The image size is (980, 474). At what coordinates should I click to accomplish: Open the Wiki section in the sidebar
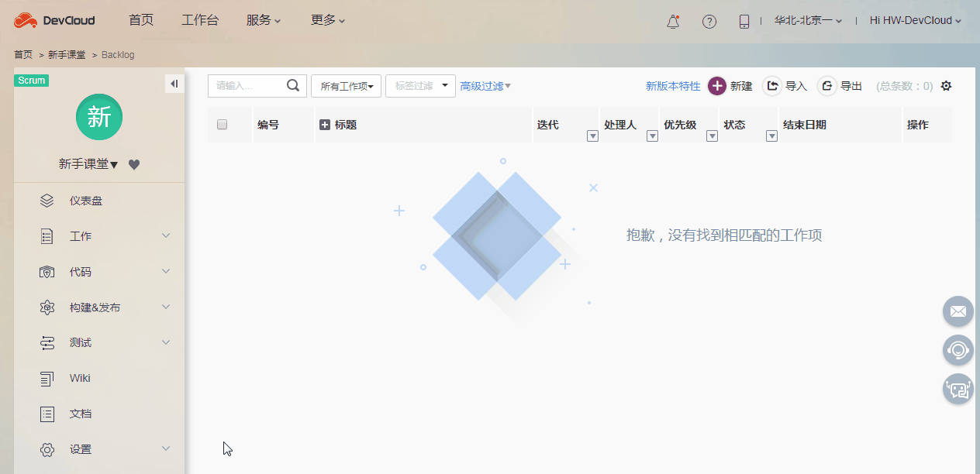(81, 378)
